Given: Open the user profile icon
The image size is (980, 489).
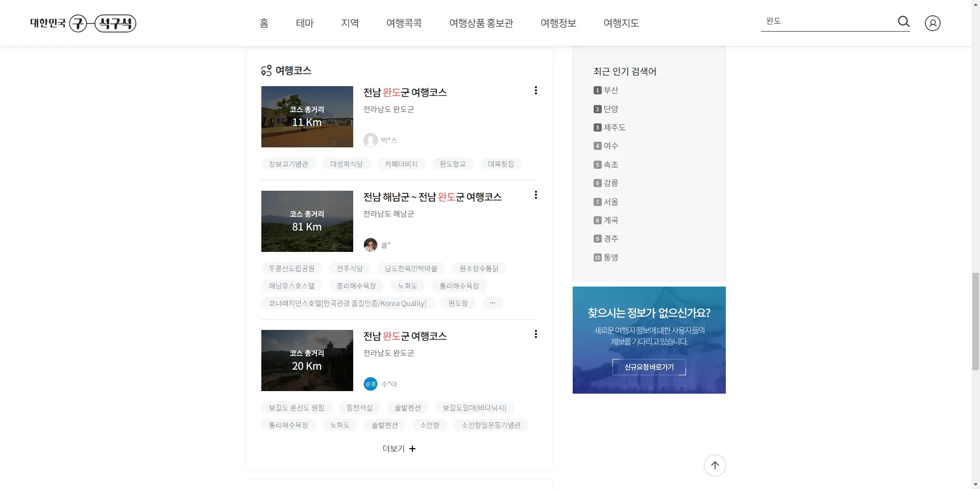Looking at the screenshot, I should (x=933, y=23).
